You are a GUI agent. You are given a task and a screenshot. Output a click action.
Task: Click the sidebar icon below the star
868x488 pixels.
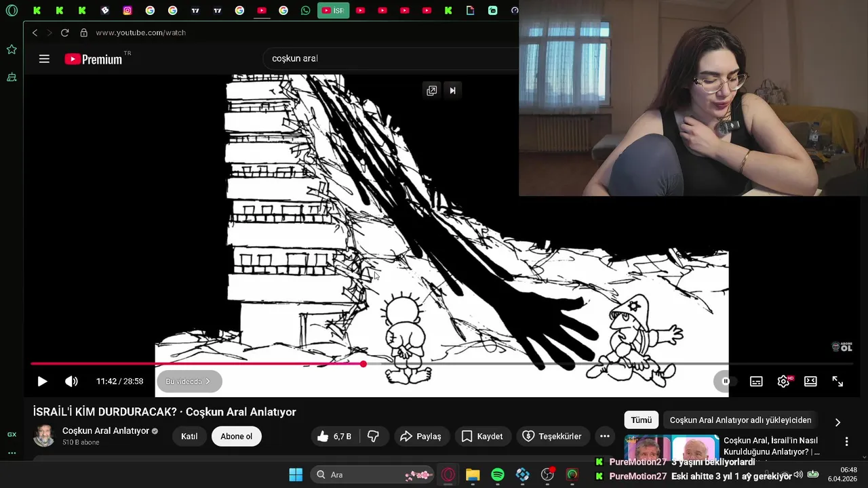pyautogui.click(x=12, y=77)
